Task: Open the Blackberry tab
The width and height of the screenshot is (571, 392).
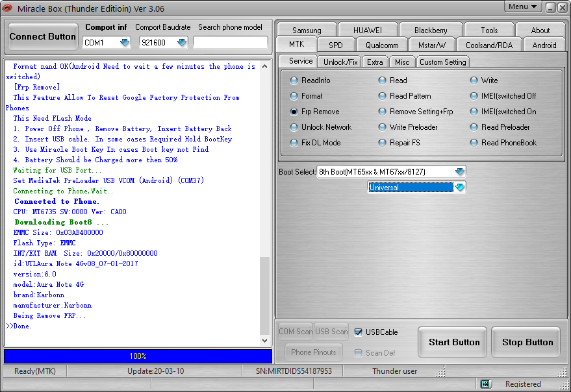Action: click(431, 31)
